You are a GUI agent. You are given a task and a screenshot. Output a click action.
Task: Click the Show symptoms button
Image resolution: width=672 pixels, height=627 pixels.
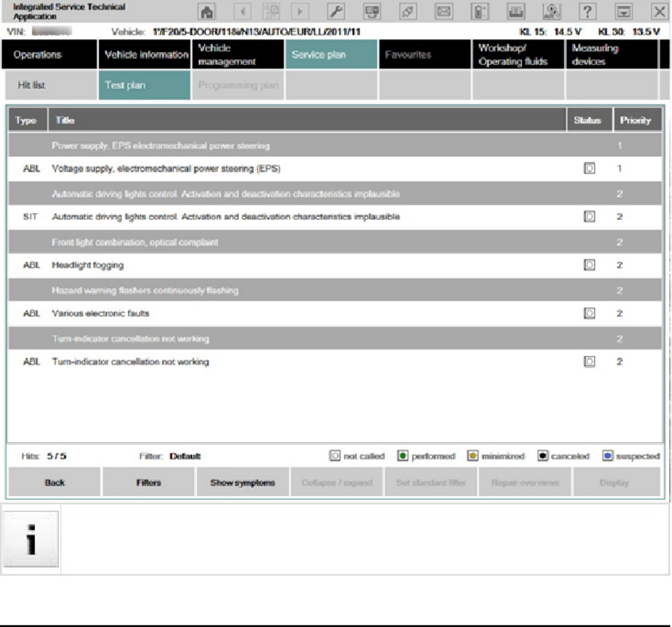[x=243, y=482]
